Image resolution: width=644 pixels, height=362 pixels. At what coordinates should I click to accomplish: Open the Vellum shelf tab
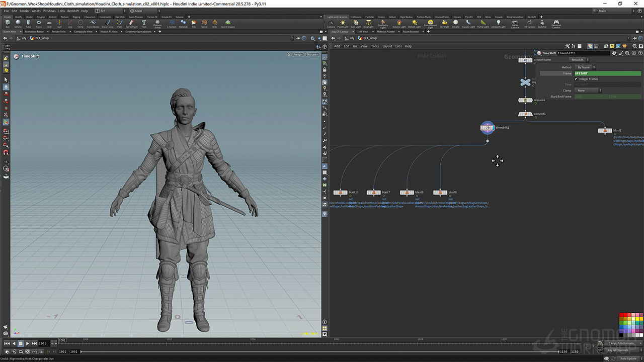(392, 17)
